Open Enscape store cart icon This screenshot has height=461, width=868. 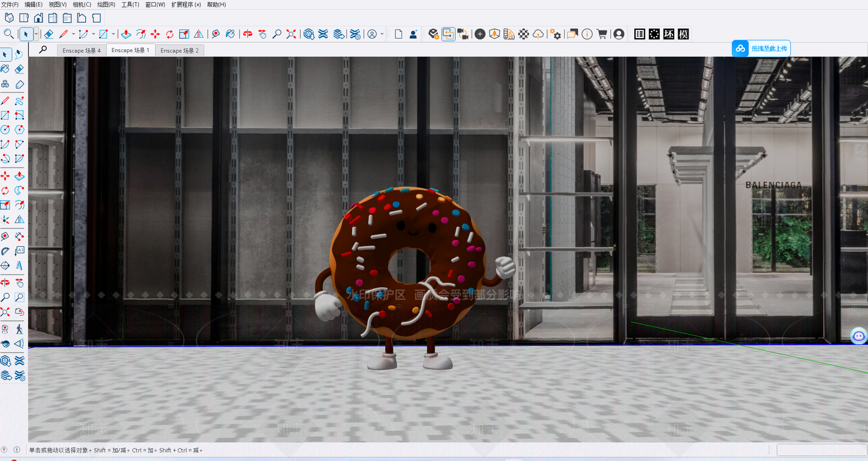(602, 34)
